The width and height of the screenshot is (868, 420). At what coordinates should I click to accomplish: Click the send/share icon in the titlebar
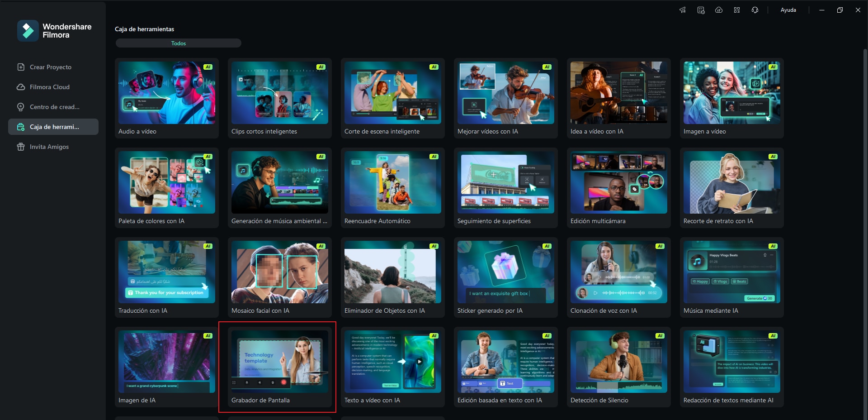(683, 10)
